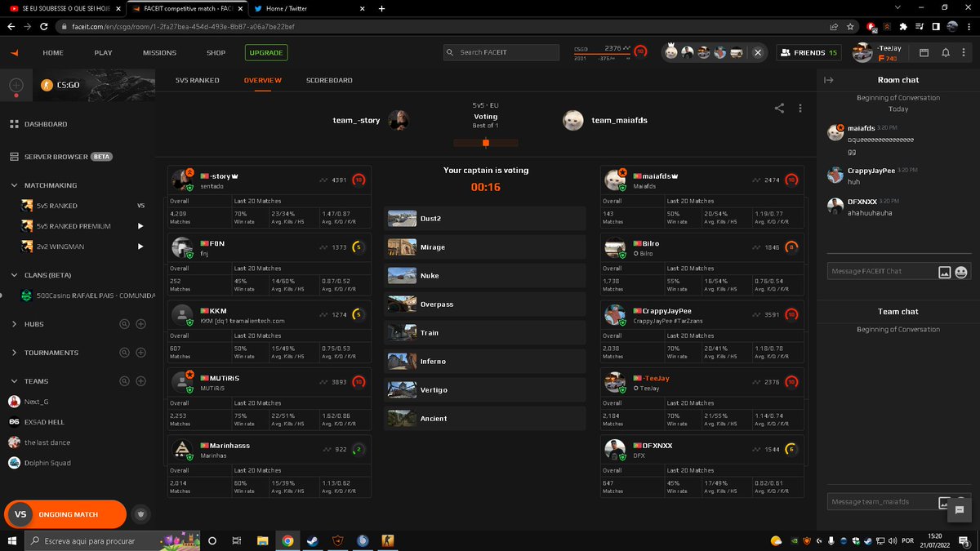Select the Overview tab

pyautogui.click(x=263, y=81)
